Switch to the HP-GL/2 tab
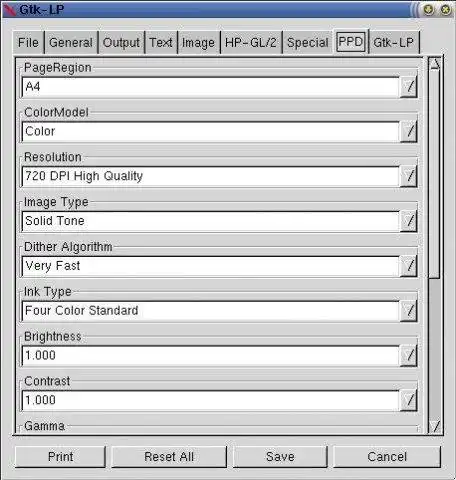Viewport: 456px width, 480px height. point(251,43)
